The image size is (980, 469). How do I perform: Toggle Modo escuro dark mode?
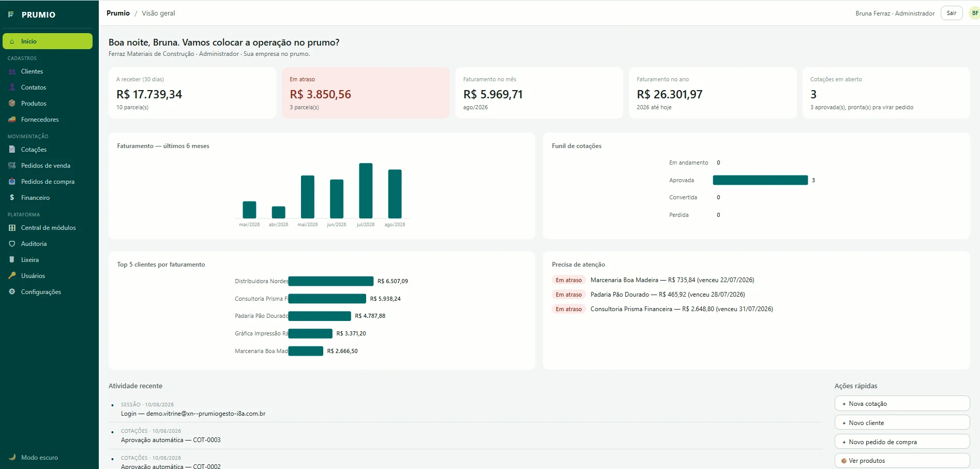[x=48, y=458]
